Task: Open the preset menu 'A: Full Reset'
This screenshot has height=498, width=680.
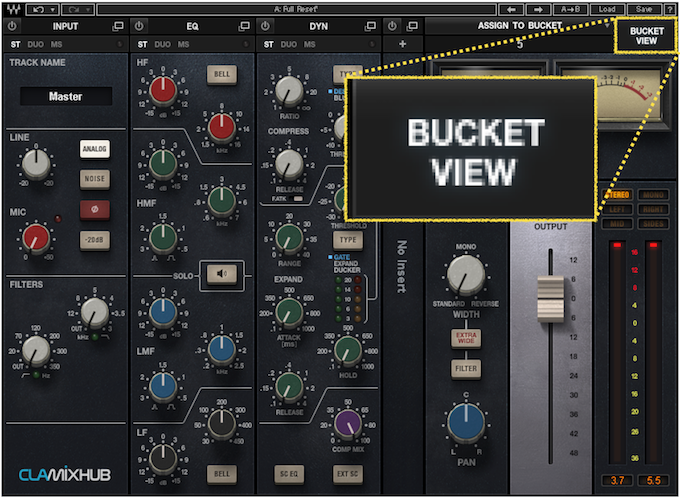Action: (296, 9)
